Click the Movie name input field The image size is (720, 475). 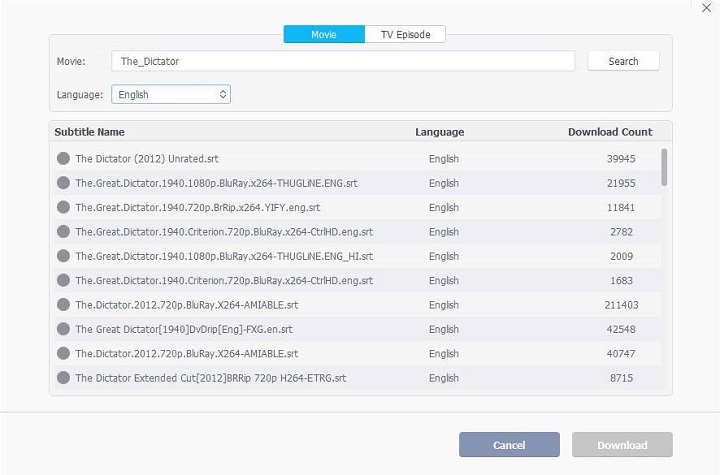342,61
